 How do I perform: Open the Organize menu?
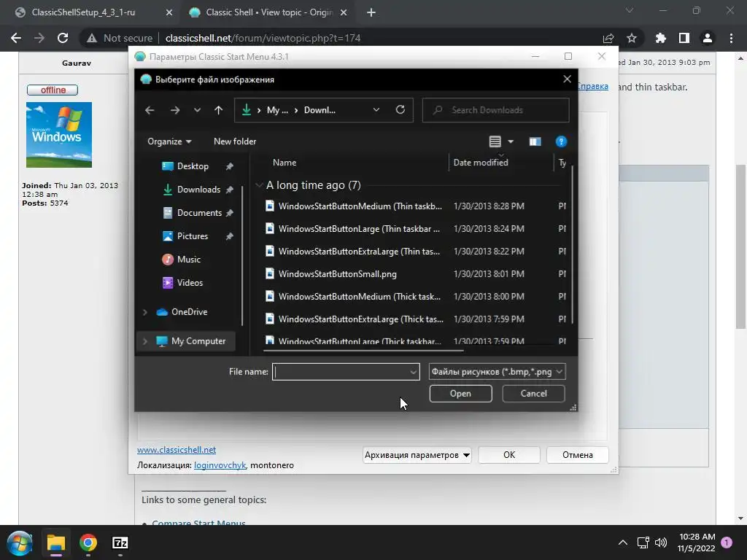pyautogui.click(x=169, y=141)
